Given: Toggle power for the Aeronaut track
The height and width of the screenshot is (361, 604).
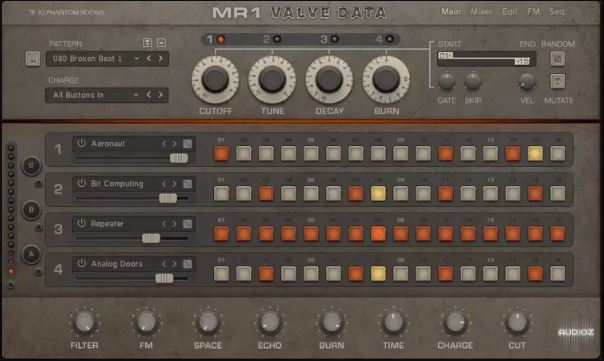Looking at the screenshot, I should (x=81, y=143).
